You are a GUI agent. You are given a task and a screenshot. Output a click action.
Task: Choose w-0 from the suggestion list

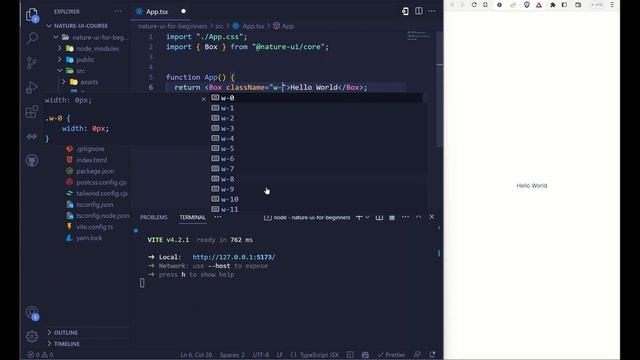click(x=316, y=98)
